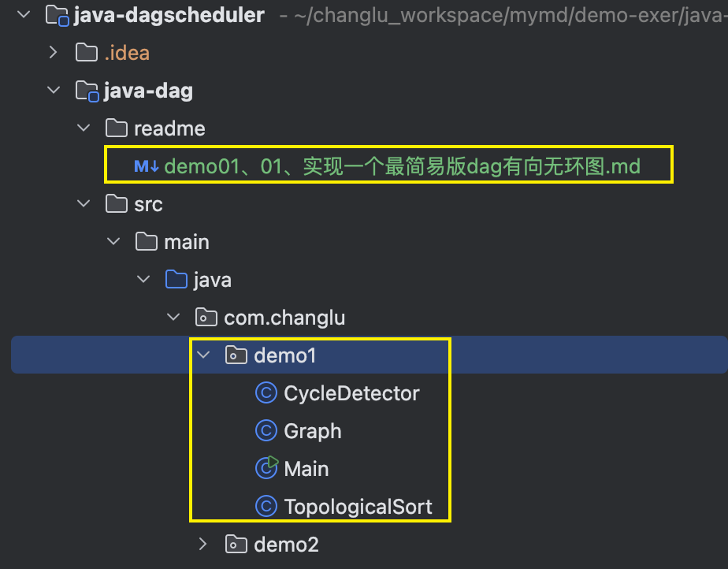Click the main folder icon
Viewport: 728px width, 569px height.
[x=147, y=241]
